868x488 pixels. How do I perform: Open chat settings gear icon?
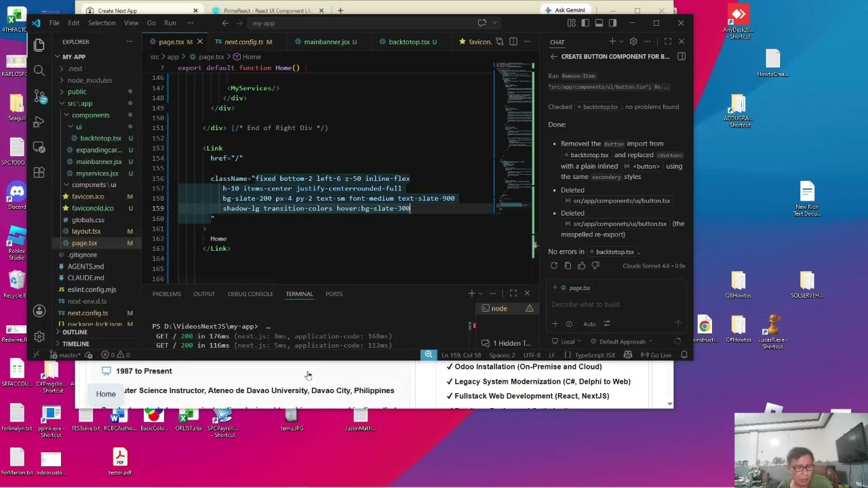(633, 42)
